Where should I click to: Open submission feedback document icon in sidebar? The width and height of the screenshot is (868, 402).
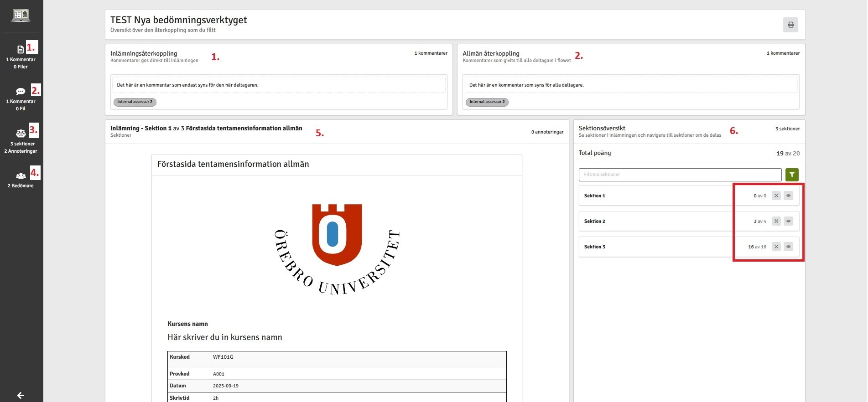point(21,50)
